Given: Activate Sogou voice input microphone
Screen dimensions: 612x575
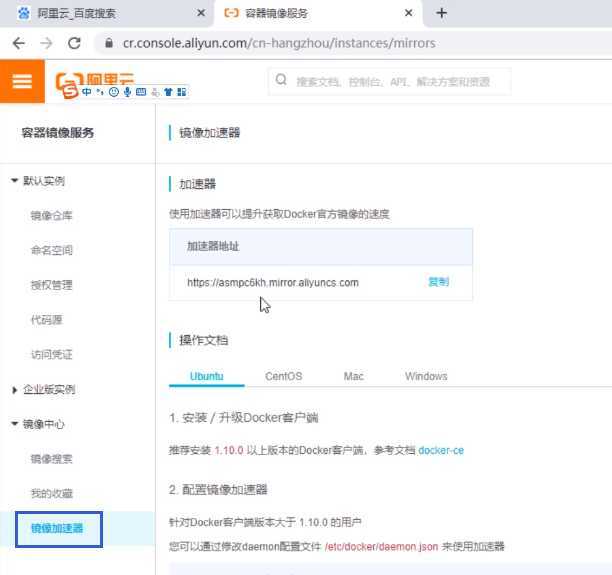Looking at the screenshot, I should (127, 92).
